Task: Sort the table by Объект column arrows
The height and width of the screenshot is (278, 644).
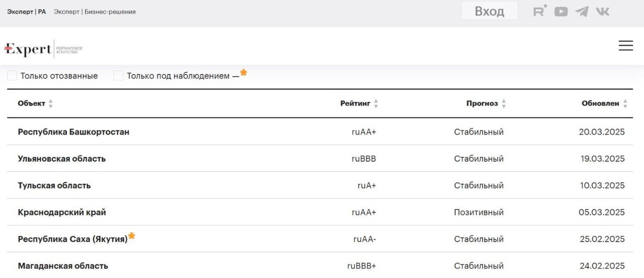Action: pyautogui.click(x=51, y=104)
